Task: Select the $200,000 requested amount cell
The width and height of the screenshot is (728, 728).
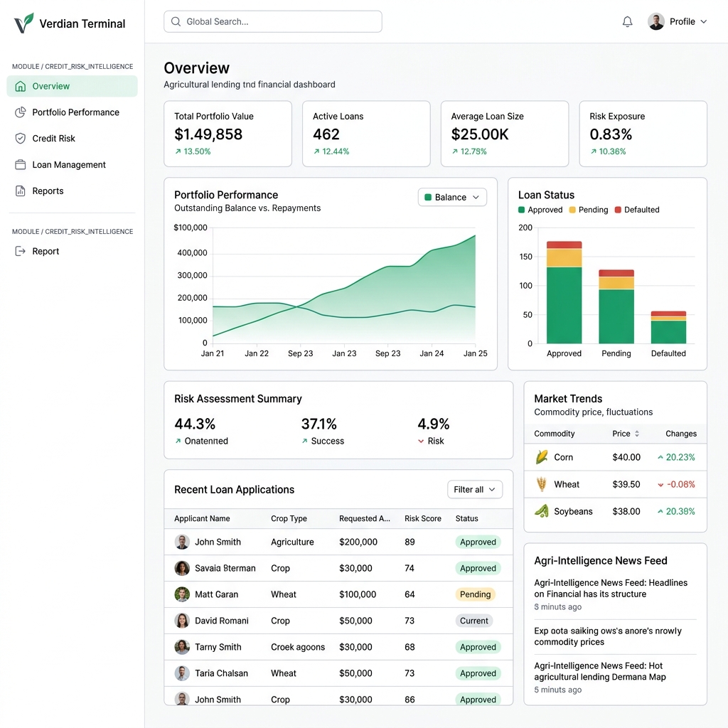Action: [x=358, y=542]
